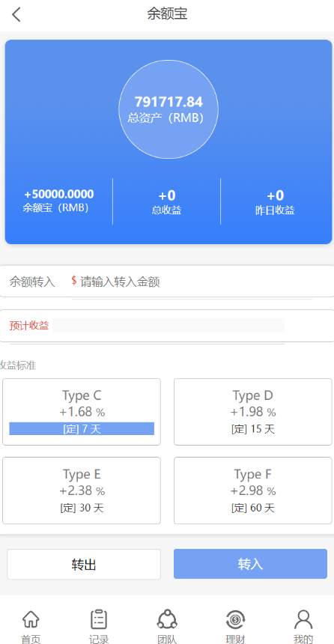The height and width of the screenshot is (644, 334).
Task: Select the Type C 7-day plan
Action: [82, 412]
